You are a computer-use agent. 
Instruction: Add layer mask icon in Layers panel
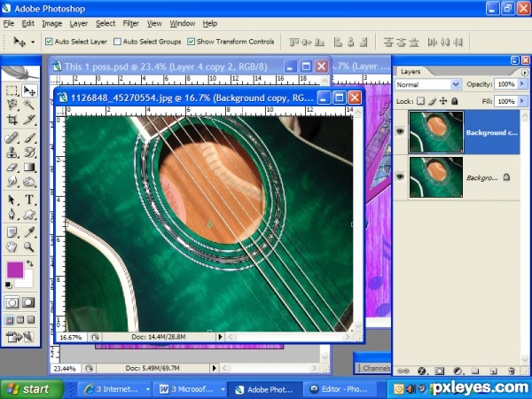pyautogui.click(x=440, y=372)
